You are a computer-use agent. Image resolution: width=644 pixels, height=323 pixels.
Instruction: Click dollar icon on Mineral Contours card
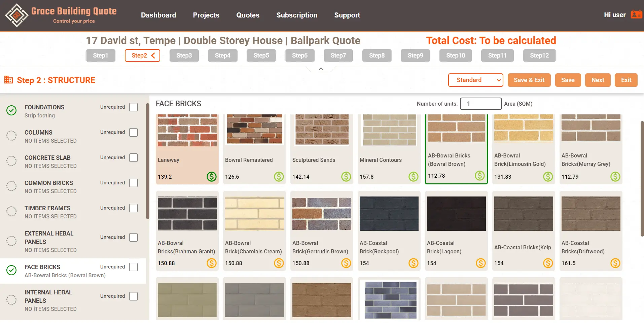(413, 177)
